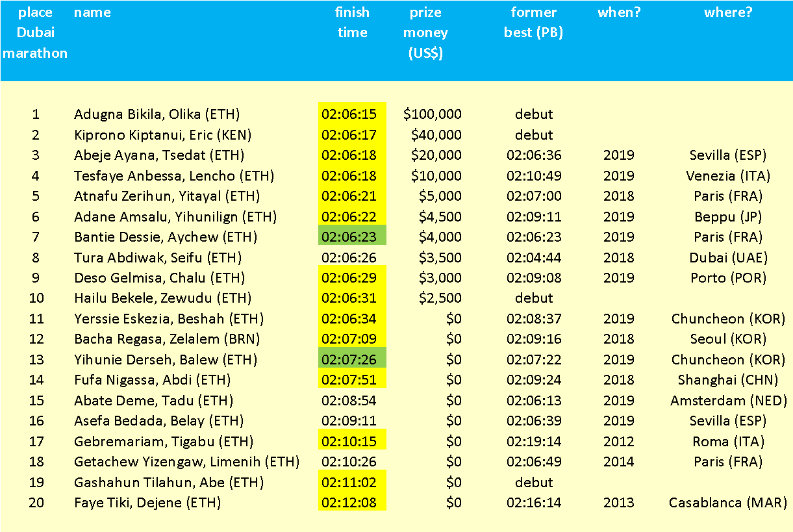Viewport: 793px width, 532px height.
Task: Select the Dubai (UAE) cell in row 8
Action: [729, 257]
